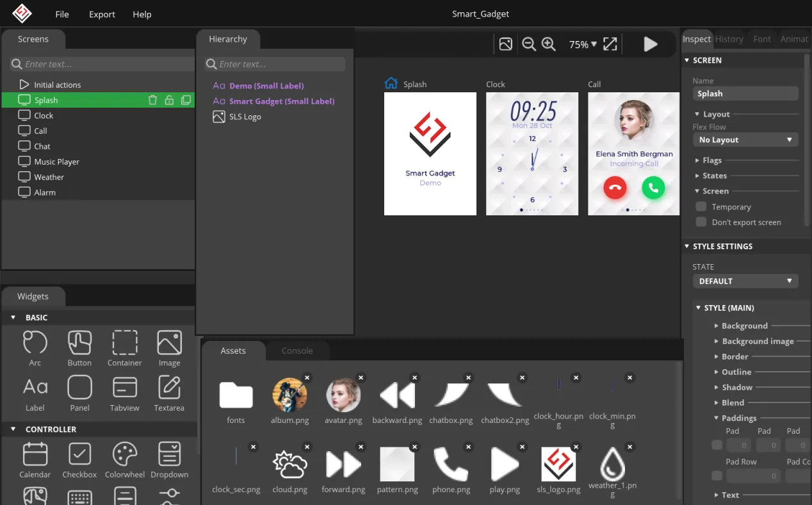Open the 75% zoom level dropdown

583,44
